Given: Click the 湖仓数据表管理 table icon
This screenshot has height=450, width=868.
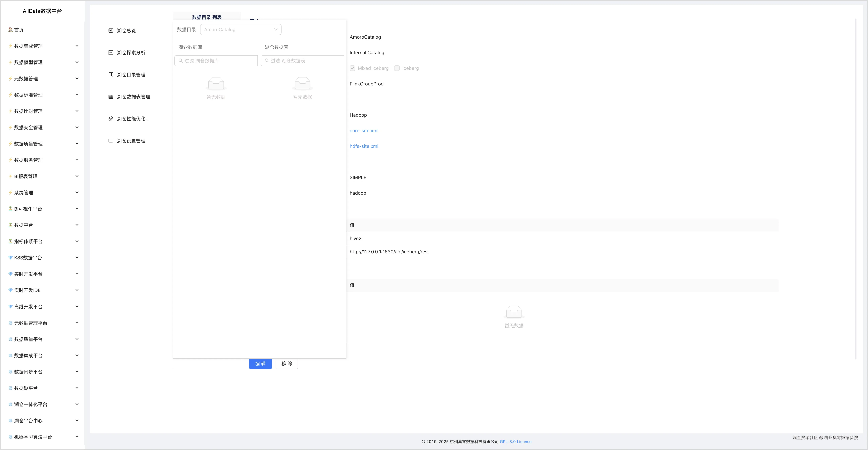Looking at the screenshot, I should [x=111, y=97].
